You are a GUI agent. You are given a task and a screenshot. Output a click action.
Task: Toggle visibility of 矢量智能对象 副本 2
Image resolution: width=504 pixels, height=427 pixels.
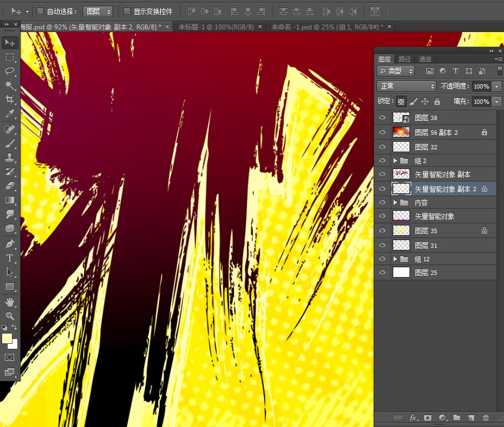[382, 189]
